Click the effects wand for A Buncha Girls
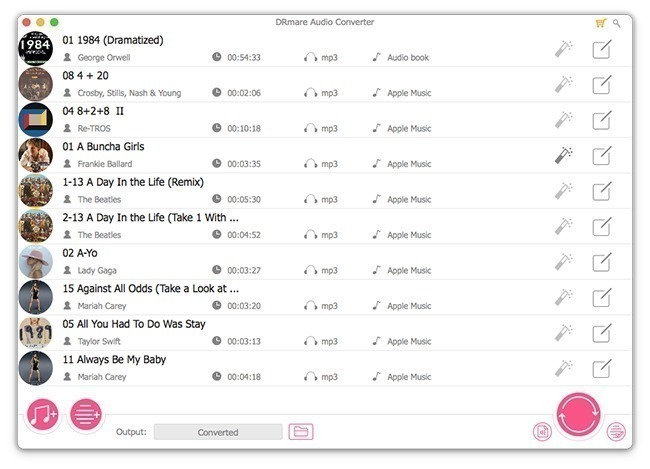 point(564,156)
